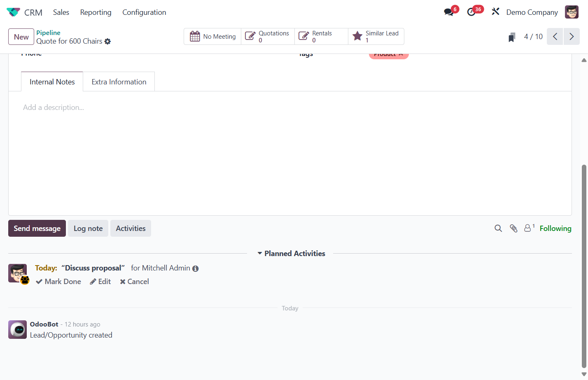Remove the Product tag with its x
The width and height of the screenshot is (588, 380).
tap(401, 54)
